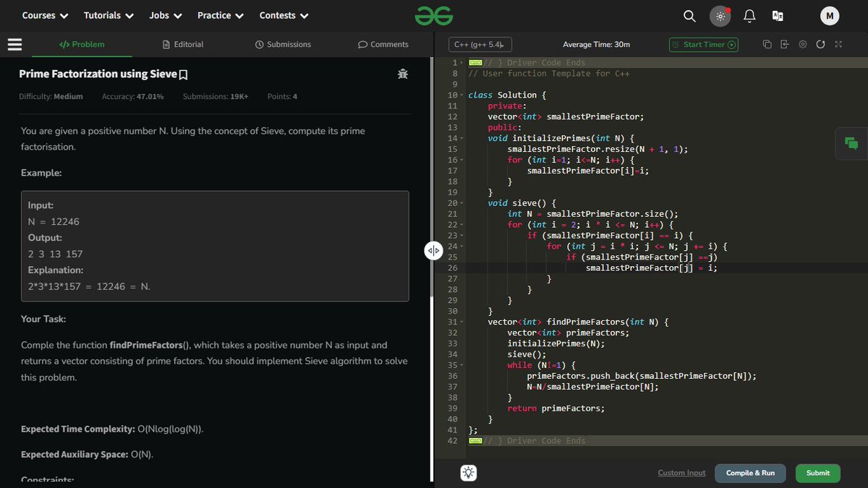Viewport: 868px width, 488px height.
Task: Open the C++ language selector
Action: click(x=480, y=45)
